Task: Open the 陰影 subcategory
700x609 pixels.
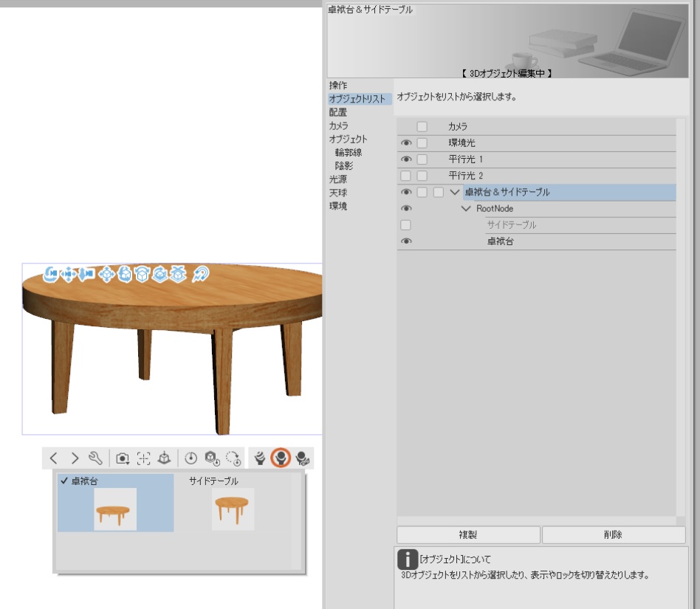Action: (x=344, y=166)
